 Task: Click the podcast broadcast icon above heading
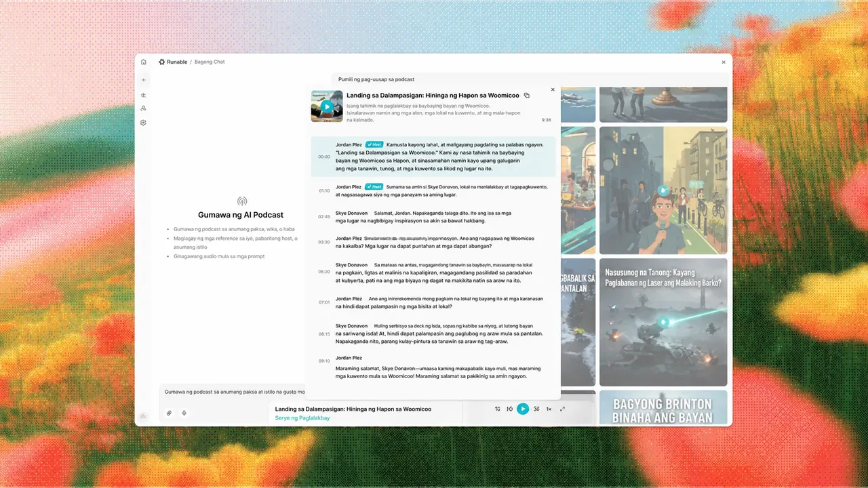click(x=241, y=201)
